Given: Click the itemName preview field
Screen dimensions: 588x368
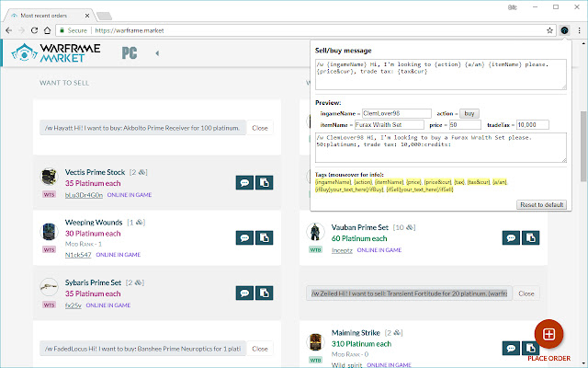Looking at the screenshot, I should [x=390, y=125].
